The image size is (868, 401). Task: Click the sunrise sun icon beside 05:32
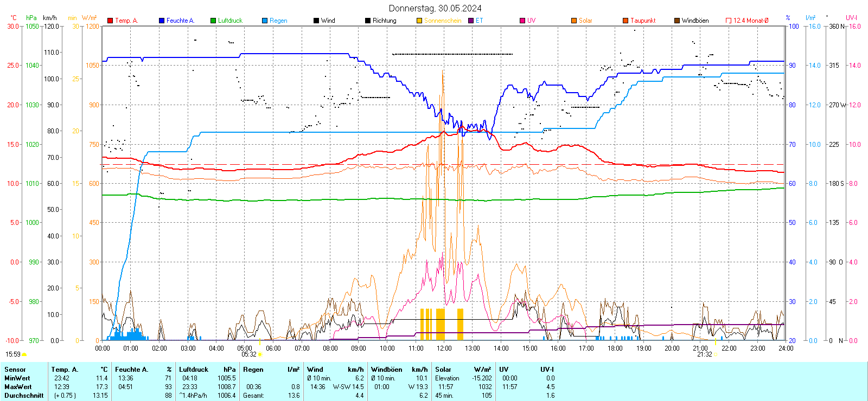[x=260, y=354]
